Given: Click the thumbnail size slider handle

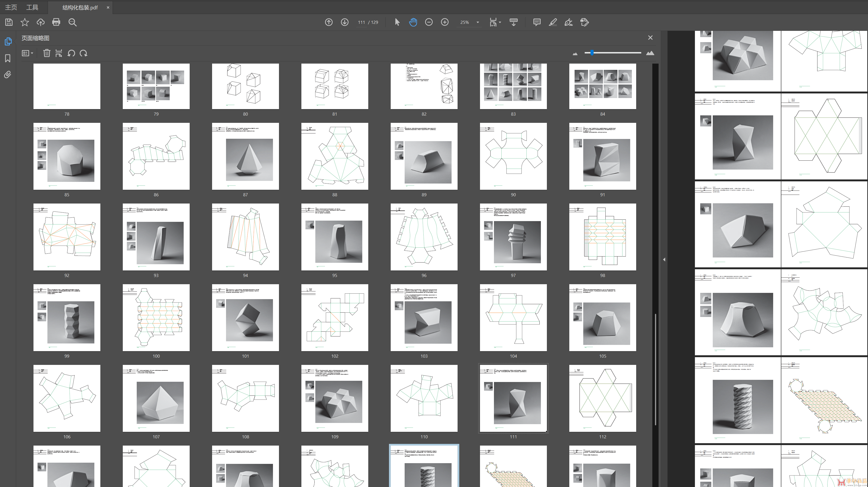Looking at the screenshot, I should [x=592, y=53].
